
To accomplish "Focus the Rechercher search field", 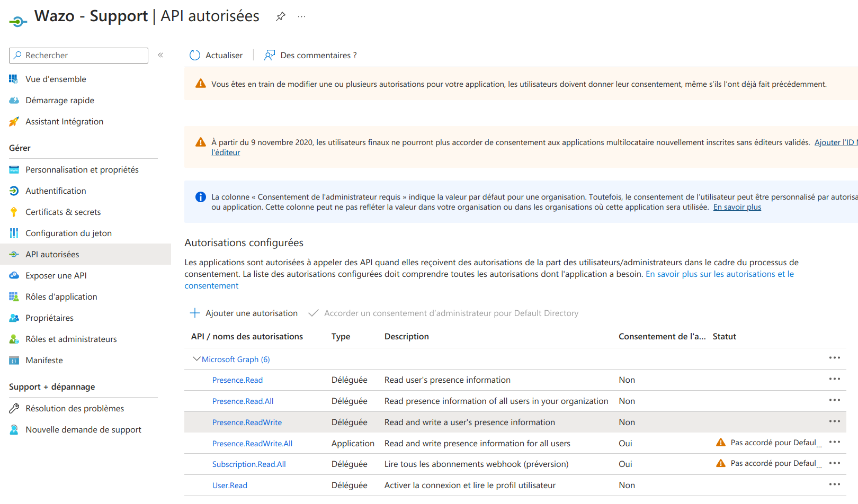I will (x=78, y=55).
